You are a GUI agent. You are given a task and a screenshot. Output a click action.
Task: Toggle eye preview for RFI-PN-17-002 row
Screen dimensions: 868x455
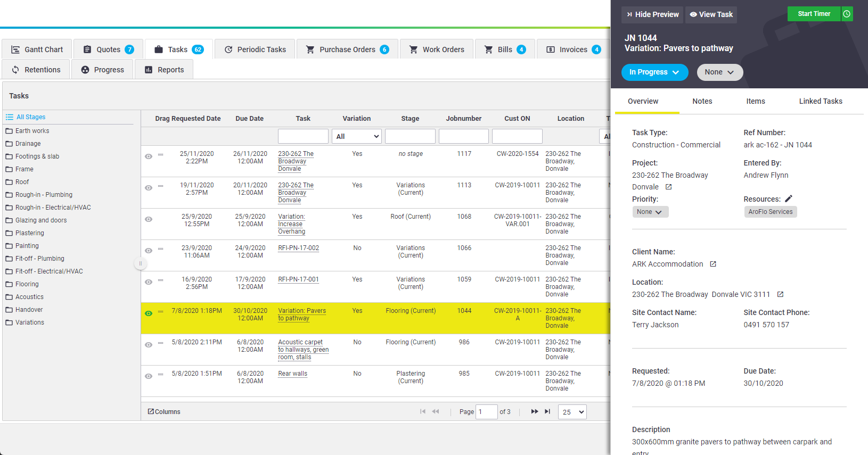pyautogui.click(x=149, y=251)
